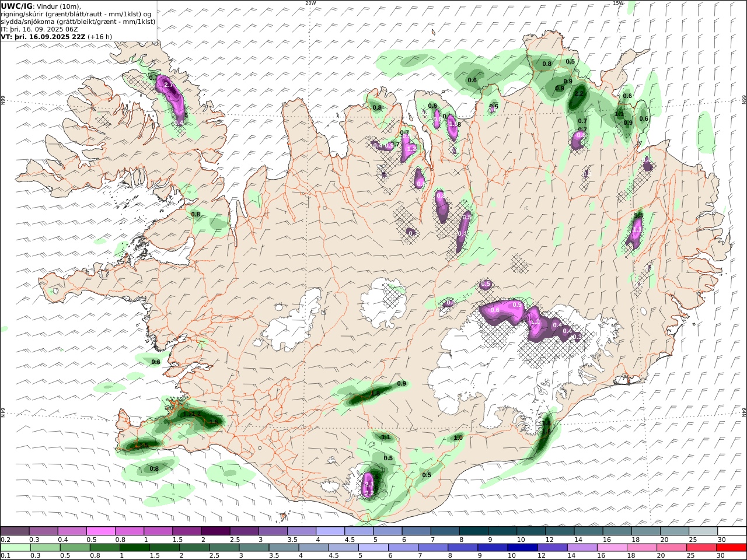Select the '0.2' value label under the upper legend bar
This screenshot has height=560, width=747.
click(x=6, y=540)
